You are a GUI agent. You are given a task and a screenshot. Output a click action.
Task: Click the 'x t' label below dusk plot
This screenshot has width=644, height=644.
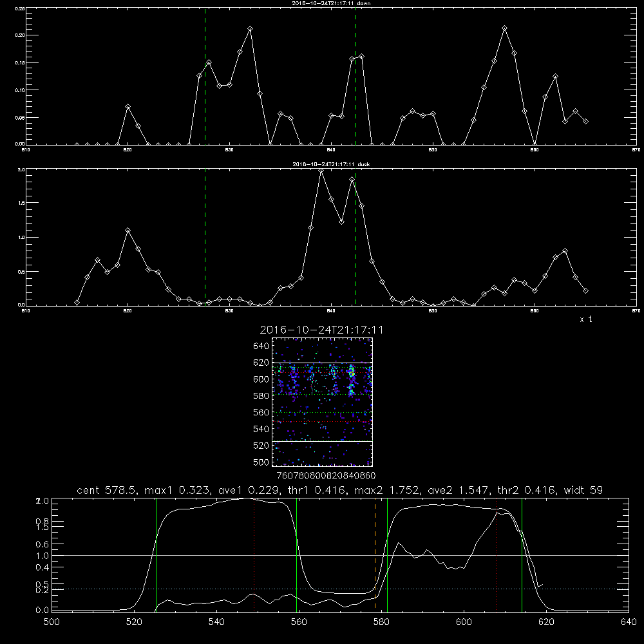pyautogui.click(x=585, y=319)
